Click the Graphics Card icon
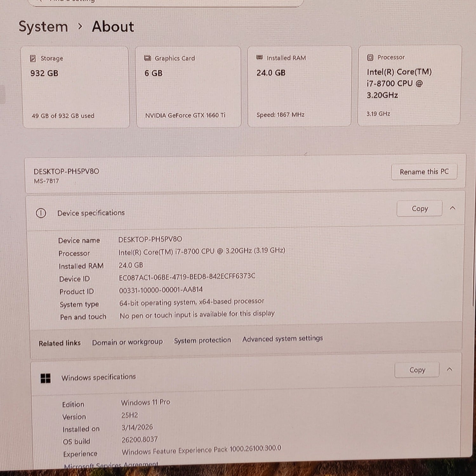The image size is (476, 476). [x=147, y=58]
